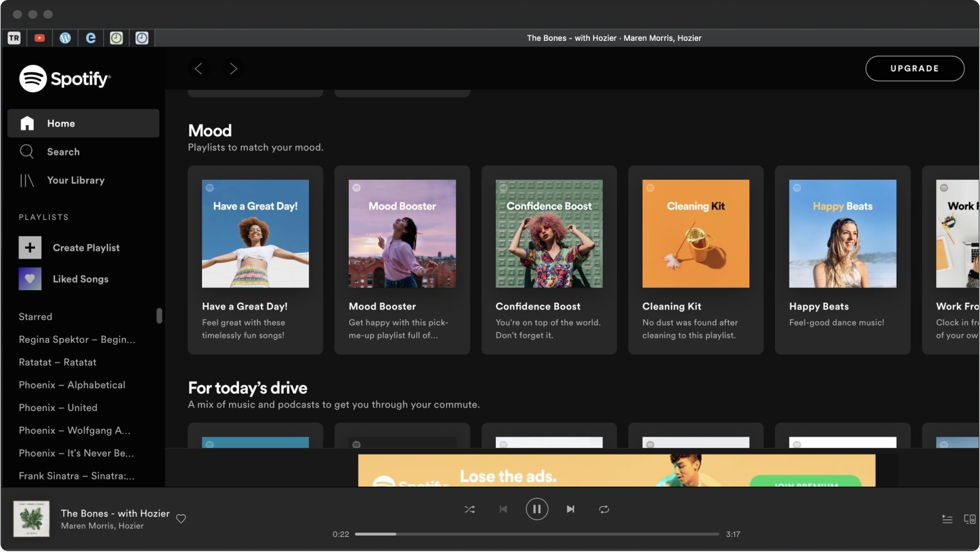Select the Create Playlist label
The height and width of the screenshot is (552, 980).
pyautogui.click(x=86, y=248)
